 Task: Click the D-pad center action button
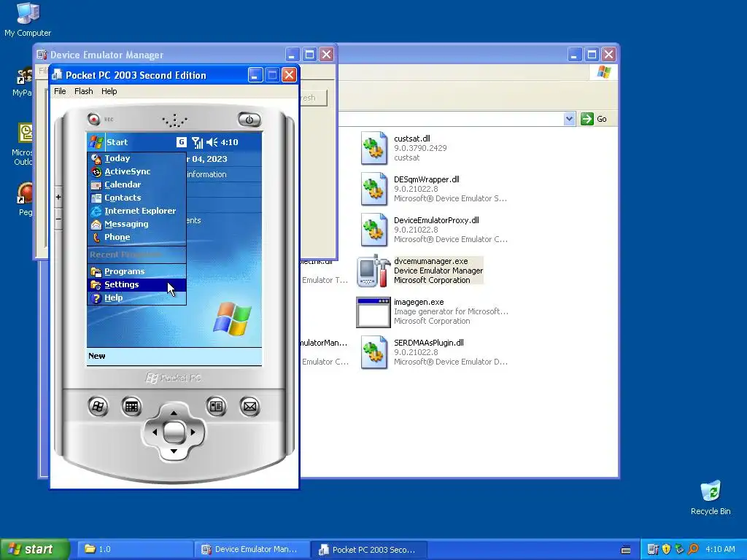[174, 432]
